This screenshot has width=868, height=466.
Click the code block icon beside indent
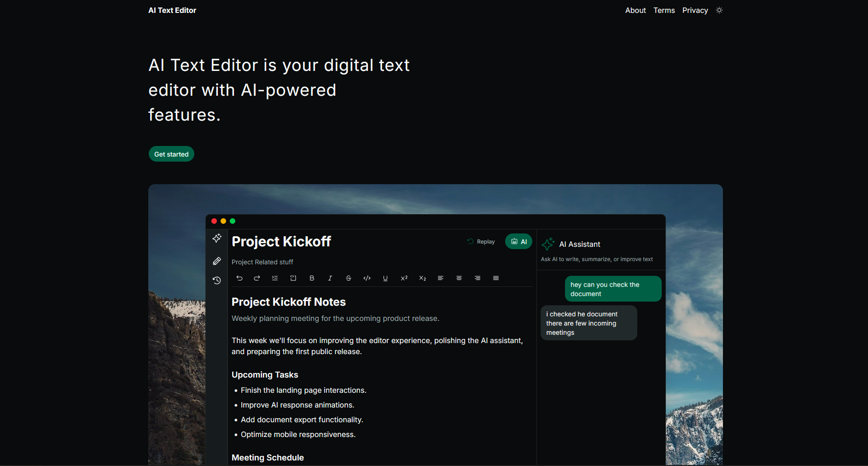(293, 278)
